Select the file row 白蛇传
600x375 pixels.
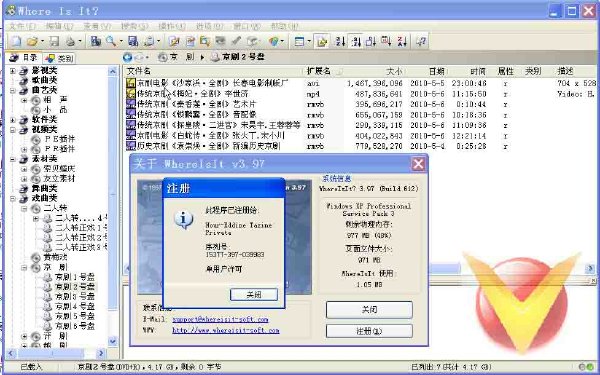tap(210, 135)
